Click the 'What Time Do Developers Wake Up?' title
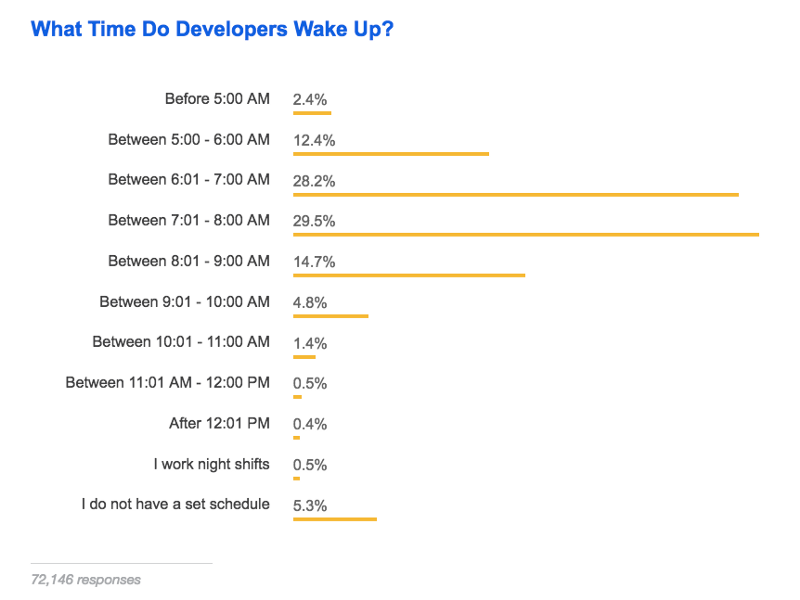This screenshot has height=600, width=800. [x=212, y=29]
